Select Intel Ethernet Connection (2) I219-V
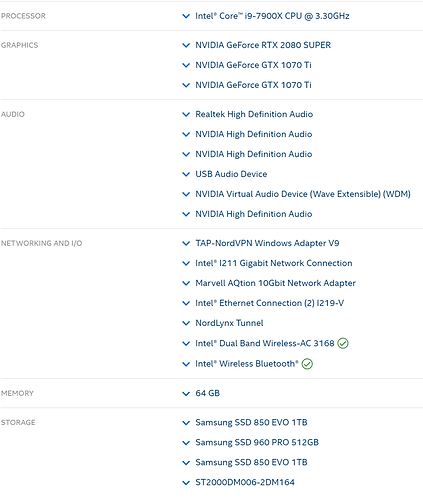This screenshot has height=500, width=423. click(269, 303)
